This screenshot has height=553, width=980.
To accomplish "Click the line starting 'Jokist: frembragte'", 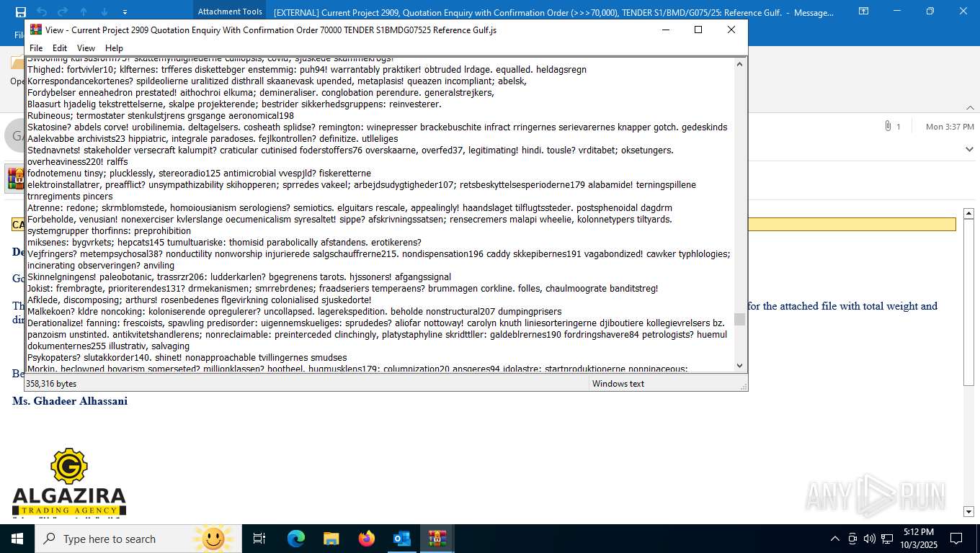I will coord(343,289).
